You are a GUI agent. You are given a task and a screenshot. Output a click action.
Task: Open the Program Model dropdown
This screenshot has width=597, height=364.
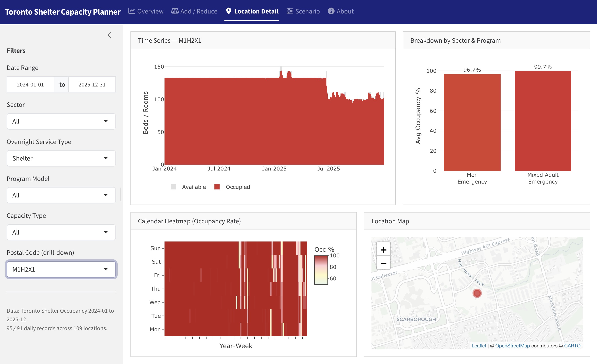tap(61, 195)
